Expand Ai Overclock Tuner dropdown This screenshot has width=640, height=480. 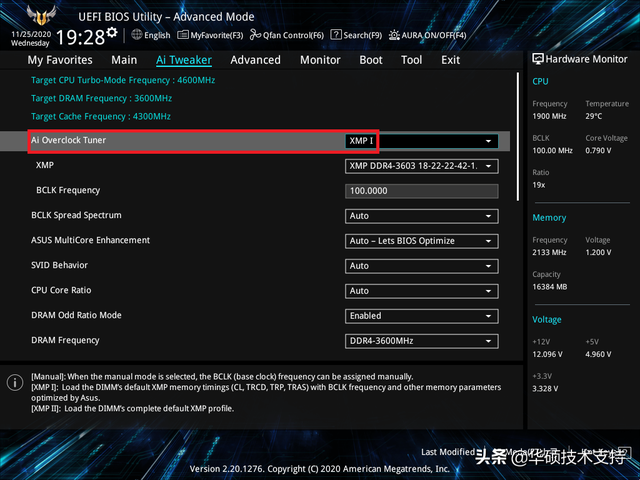click(x=422, y=141)
